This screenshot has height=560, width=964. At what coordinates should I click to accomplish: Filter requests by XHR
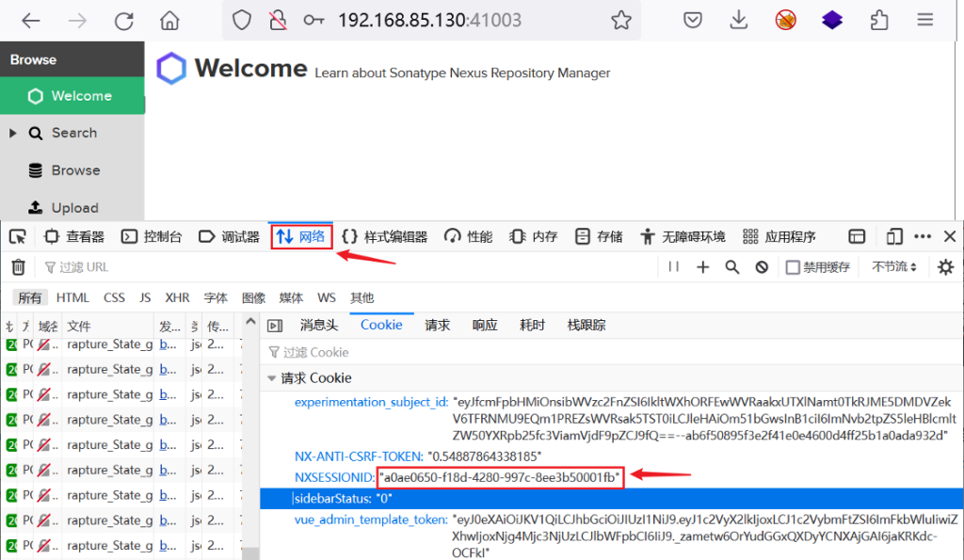[x=177, y=298]
